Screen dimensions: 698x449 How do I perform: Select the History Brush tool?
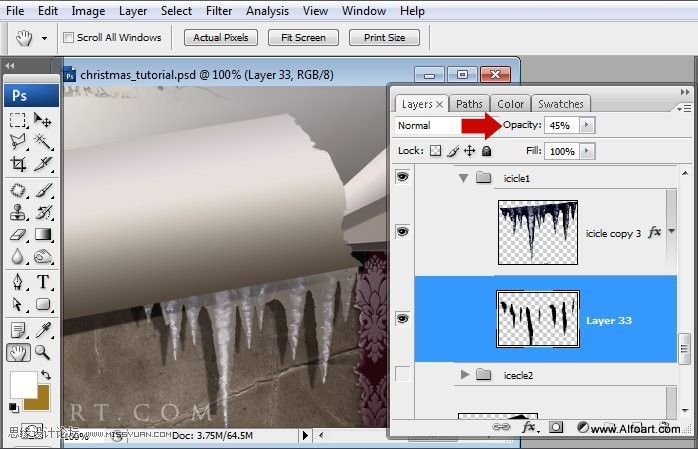click(43, 212)
